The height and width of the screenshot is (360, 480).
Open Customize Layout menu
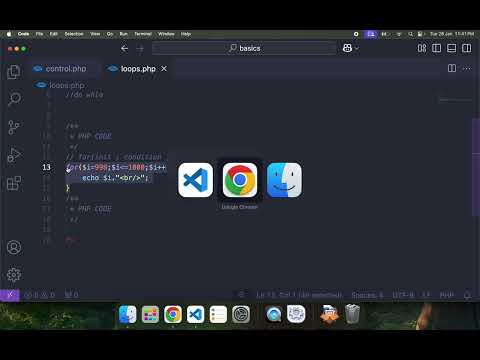click(422, 48)
